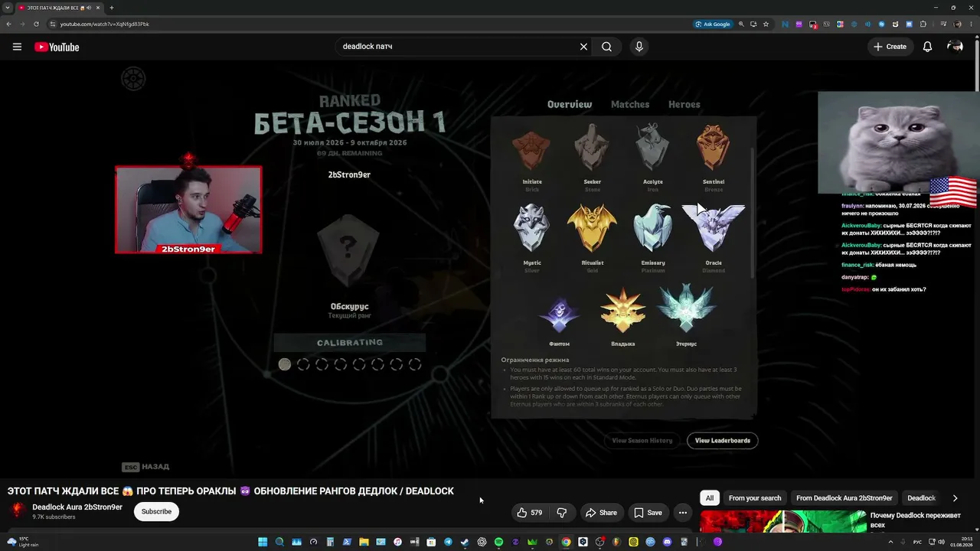
Task: Like the video with thumbs up
Action: [x=530, y=513]
